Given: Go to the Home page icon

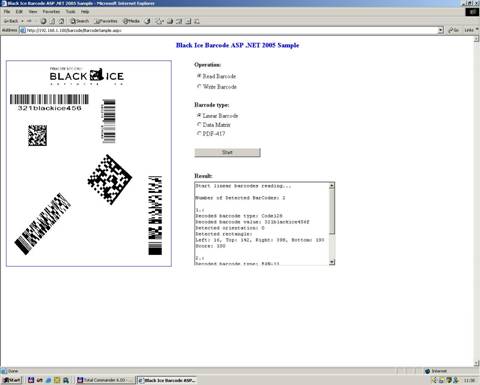Looking at the screenshot, I should [x=62, y=21].
